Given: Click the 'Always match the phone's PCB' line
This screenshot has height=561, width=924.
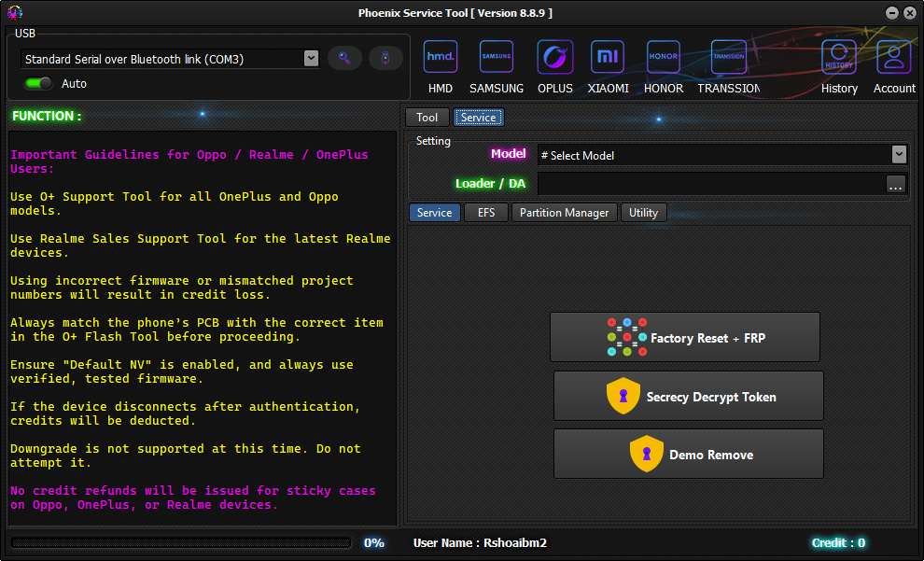Looking at the screenshot, I should [x=197, y=329].
